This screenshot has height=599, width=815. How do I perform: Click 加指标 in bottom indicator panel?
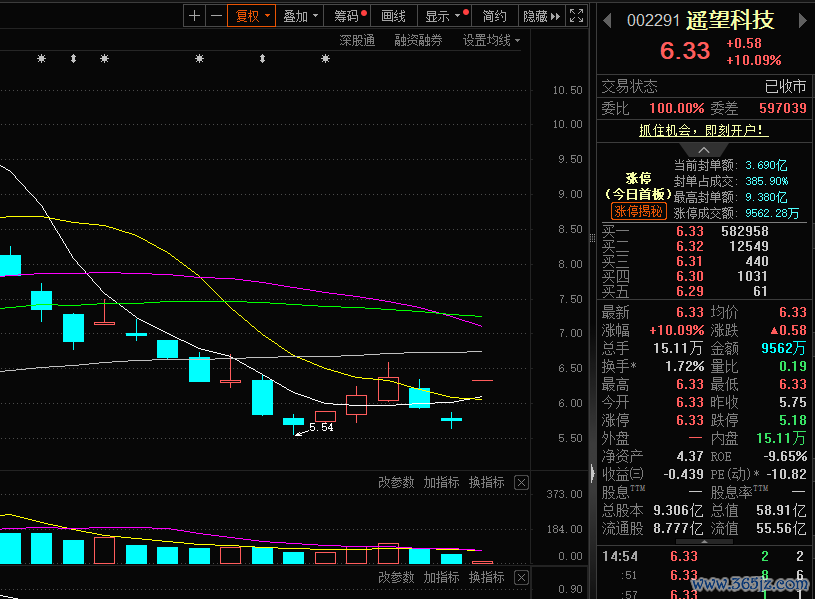441,577
